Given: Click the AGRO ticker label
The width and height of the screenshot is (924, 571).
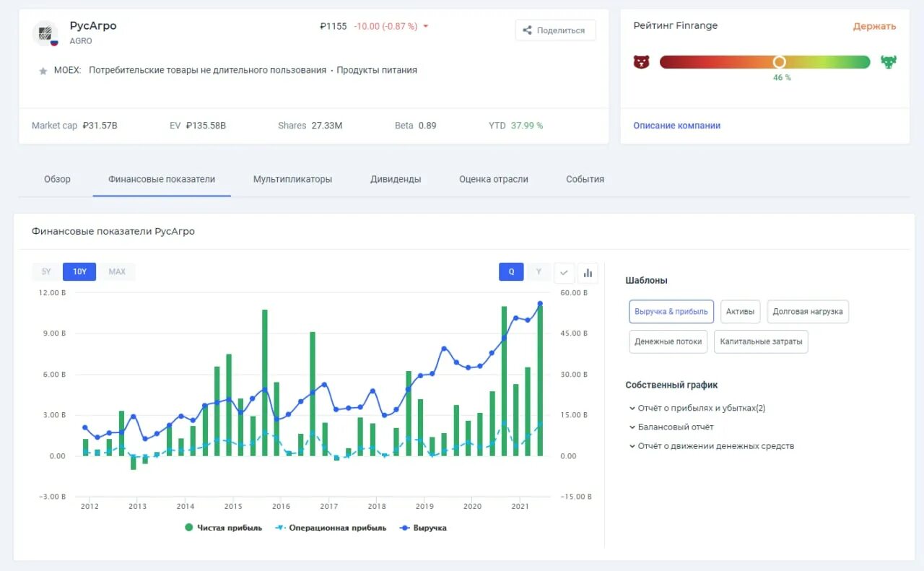Looking at the screenshot, I should tap(81, 41).
